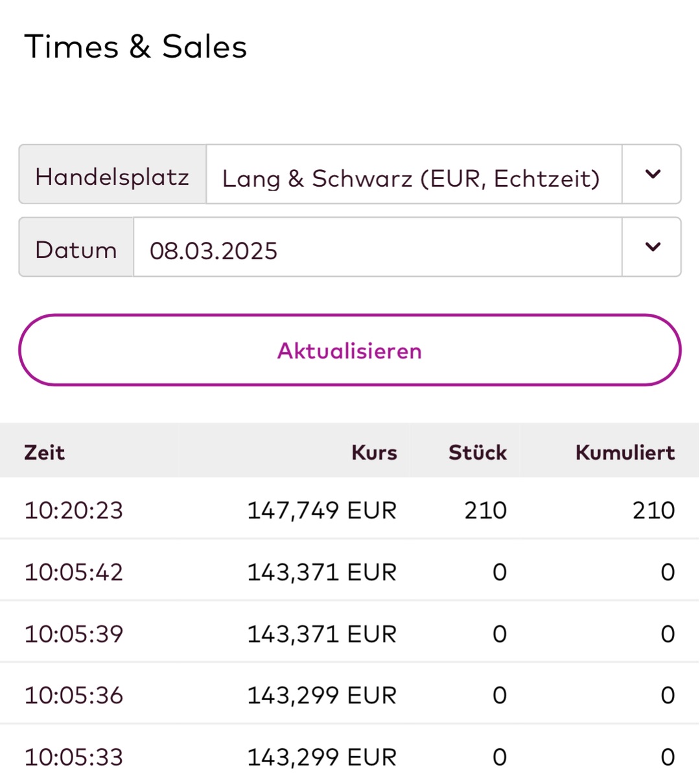Screen dimensions: 700x778
Task: Click the 210 Kumuliert value
Action: pos(654,510)
